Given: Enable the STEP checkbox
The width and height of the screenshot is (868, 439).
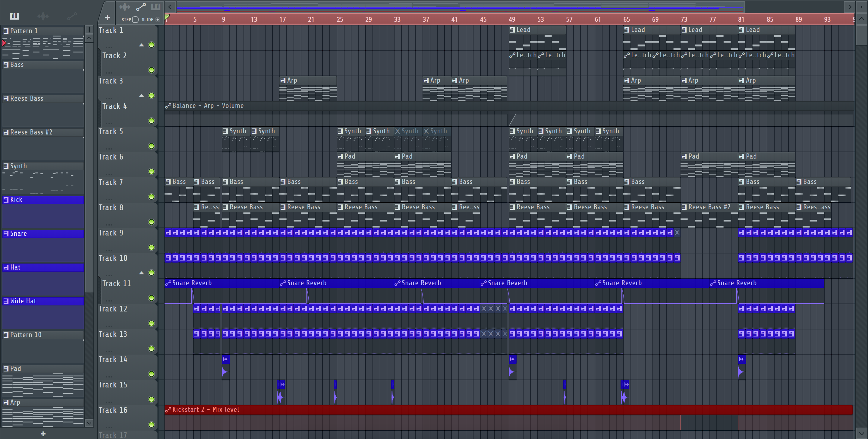Looking at the screenshot, I should 135,20.
